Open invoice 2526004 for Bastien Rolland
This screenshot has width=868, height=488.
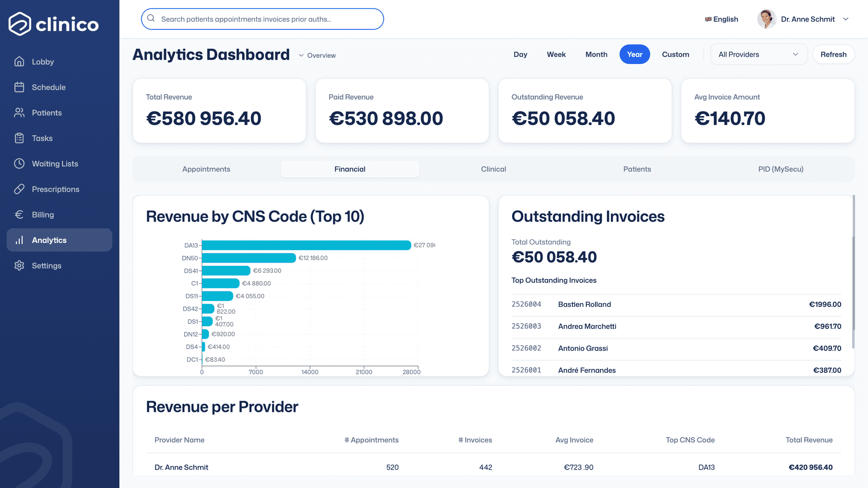tap(676, 304)
